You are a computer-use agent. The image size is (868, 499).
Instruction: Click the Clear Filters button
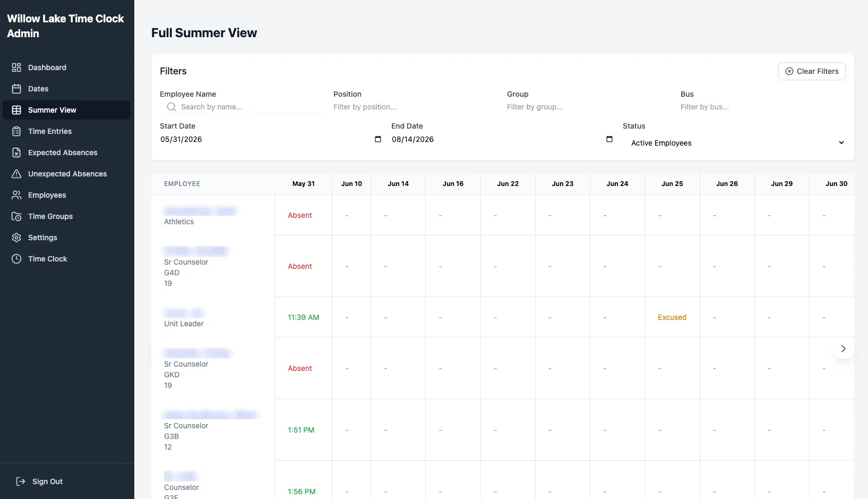tap(812, 71)
